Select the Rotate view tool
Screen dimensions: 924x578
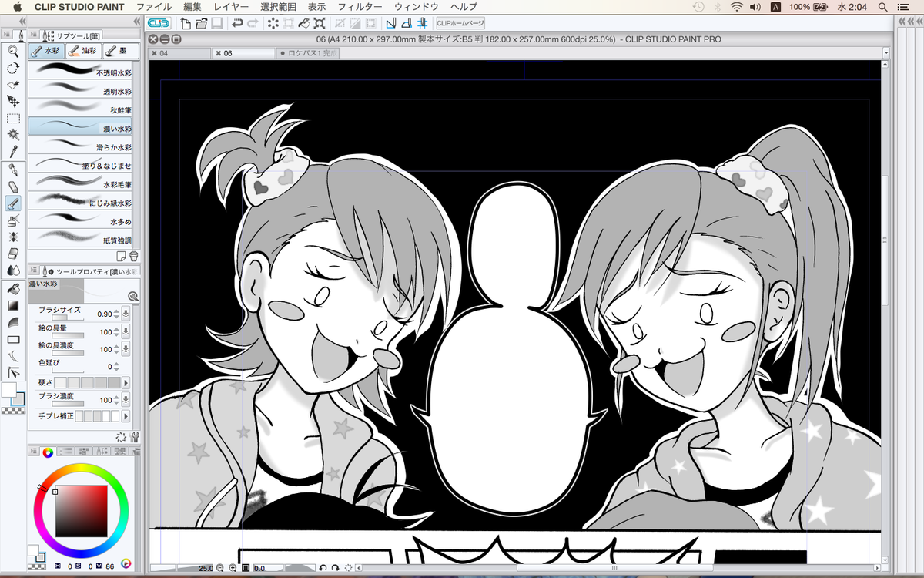click(13, 69)
